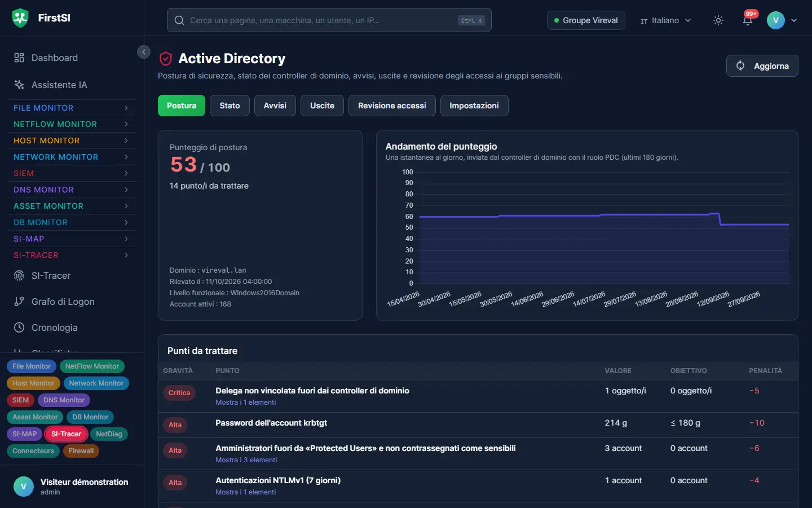Focus the Cerca una pagina search field
Image resolution: width=812 pixels, height=508 pixels.
tap(329, 20)
